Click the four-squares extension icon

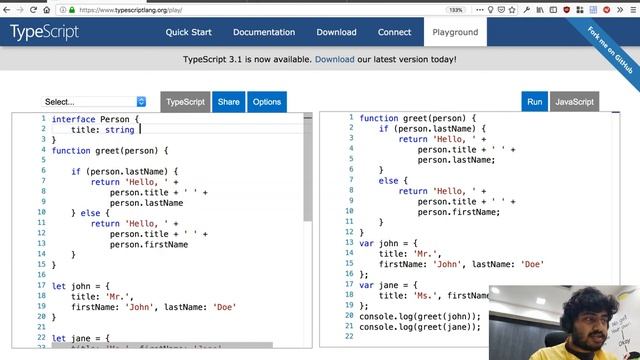tap(580, 10)
